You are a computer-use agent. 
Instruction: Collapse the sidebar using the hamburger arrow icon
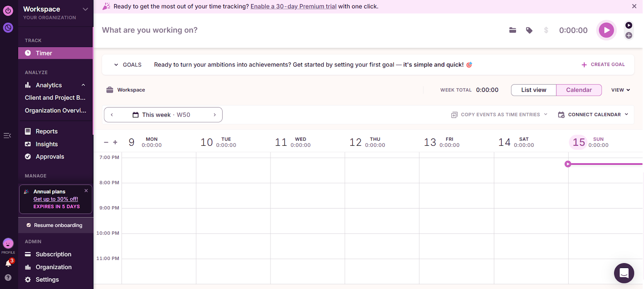pyautogui.click(x=7, y=136)
